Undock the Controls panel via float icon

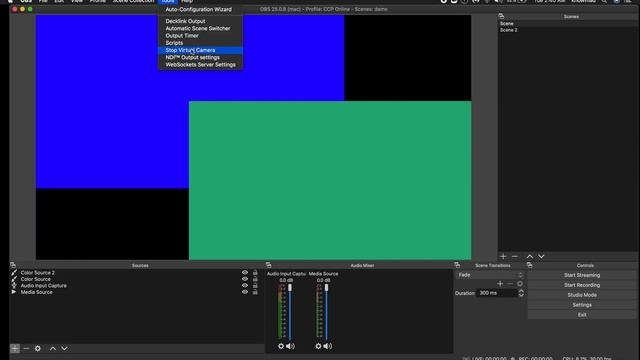[x=529, y=265]
